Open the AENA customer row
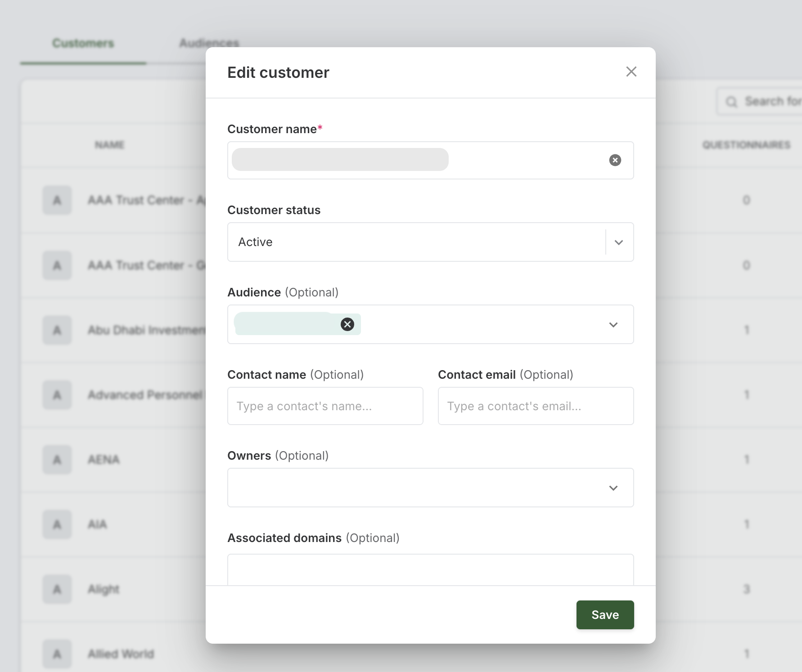Image resolution: width=802 pixels, height=672 pixels. click(104, 460)
